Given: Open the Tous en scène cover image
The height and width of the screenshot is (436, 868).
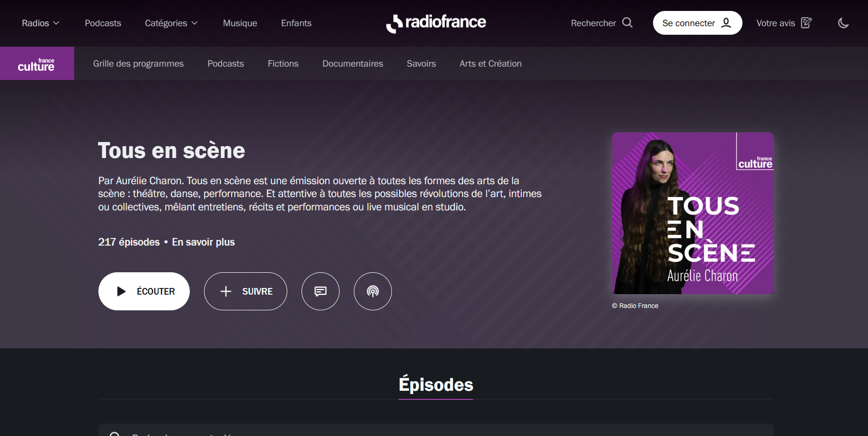Looking at the screenshot, I should point(693,213).
